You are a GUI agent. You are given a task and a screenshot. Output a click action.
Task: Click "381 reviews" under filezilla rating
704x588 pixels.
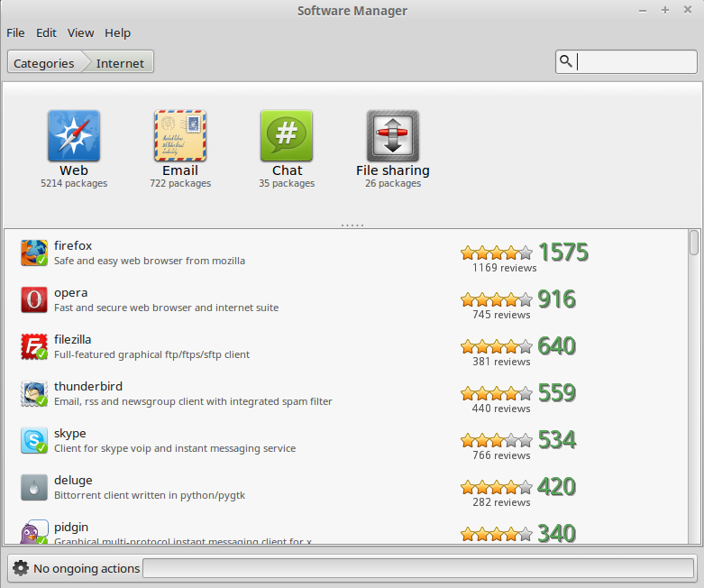click(501, 362)
